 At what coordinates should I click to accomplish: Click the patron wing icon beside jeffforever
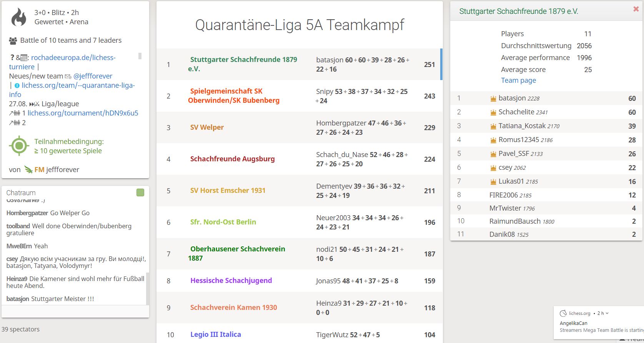28,169
